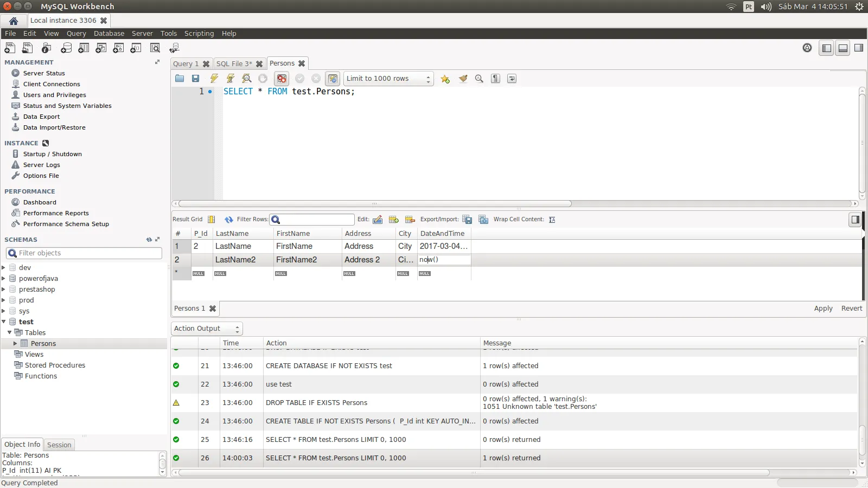Open the Limit to 1000 rows dropdown

388,79
